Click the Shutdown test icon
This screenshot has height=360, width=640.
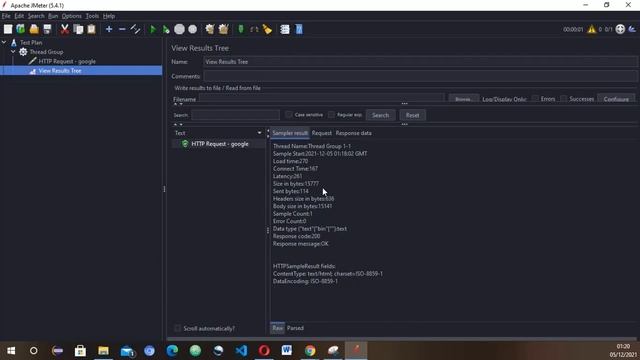pos(193,29)
